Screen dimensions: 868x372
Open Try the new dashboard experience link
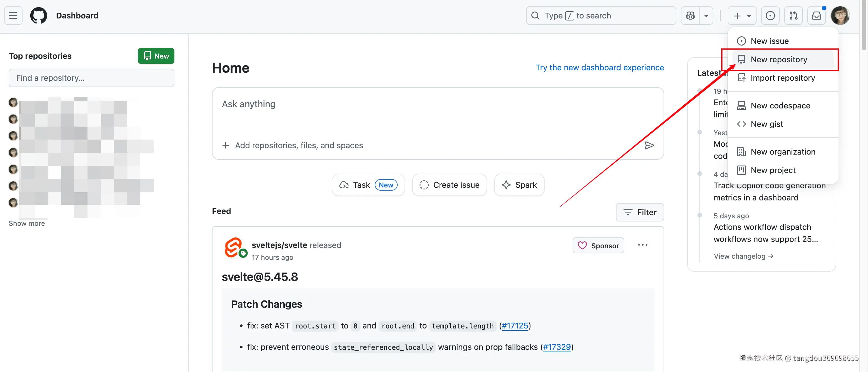(599, 68)
